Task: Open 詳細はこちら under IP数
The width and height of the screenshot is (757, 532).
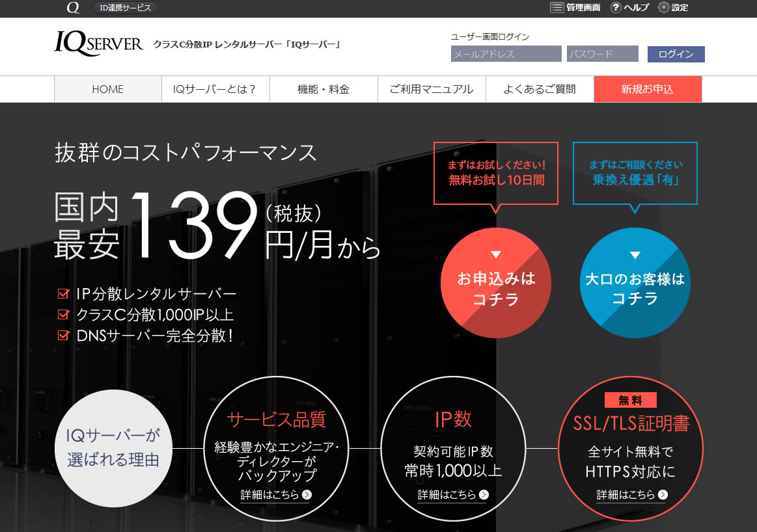Action: coord(453,495)
